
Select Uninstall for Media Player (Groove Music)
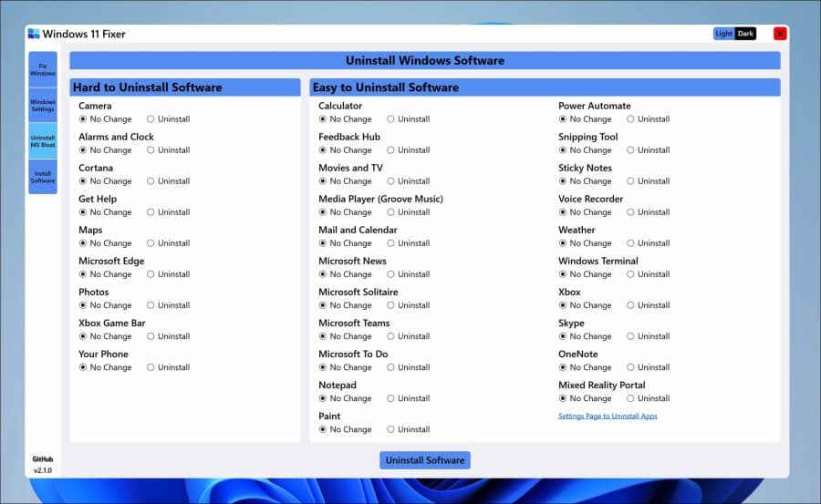click(409, 212)
